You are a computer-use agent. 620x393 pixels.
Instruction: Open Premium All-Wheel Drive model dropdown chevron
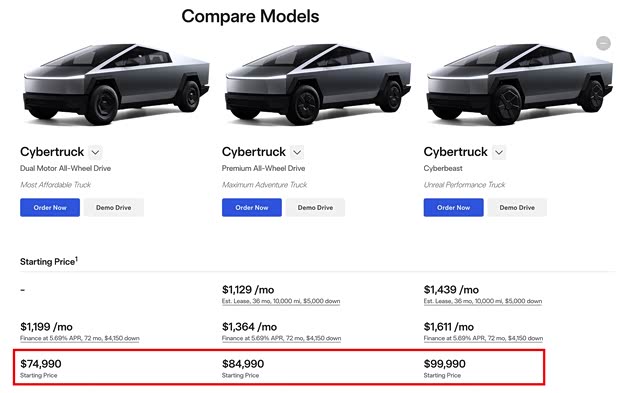297,152
